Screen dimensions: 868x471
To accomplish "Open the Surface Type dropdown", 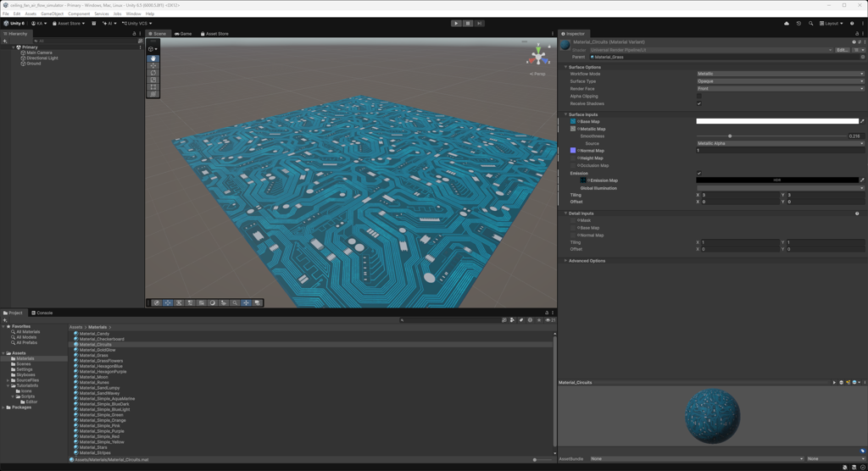I will pos(780,81).
